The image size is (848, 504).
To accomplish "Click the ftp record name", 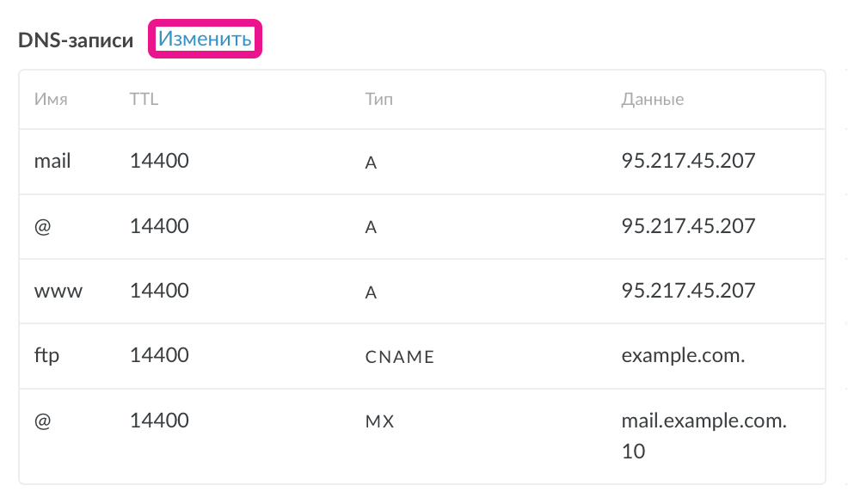I will coord(46,355).
